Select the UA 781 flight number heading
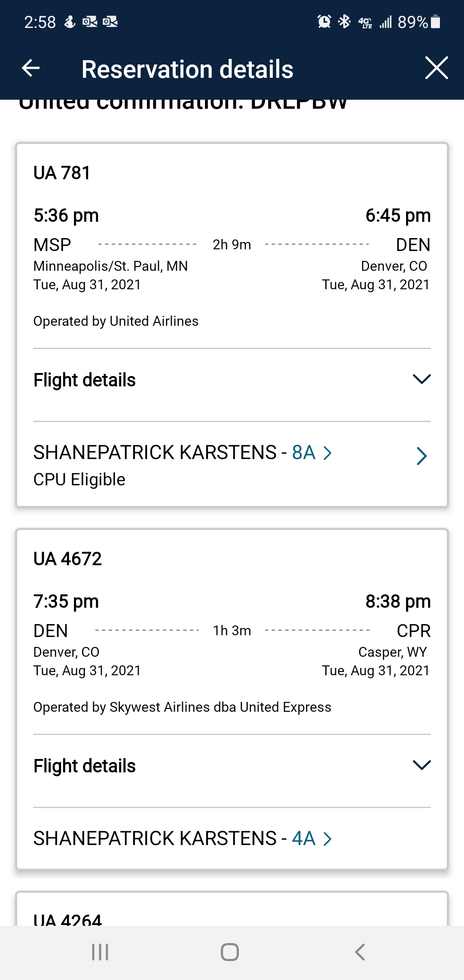 click(62, 173)
